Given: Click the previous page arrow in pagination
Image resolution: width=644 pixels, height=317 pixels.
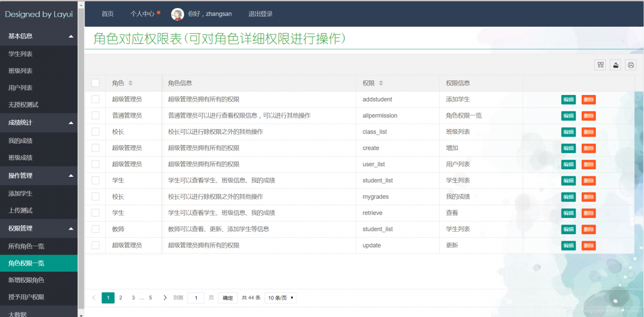Looking at the screenshot, I should (x=94, y=297).
